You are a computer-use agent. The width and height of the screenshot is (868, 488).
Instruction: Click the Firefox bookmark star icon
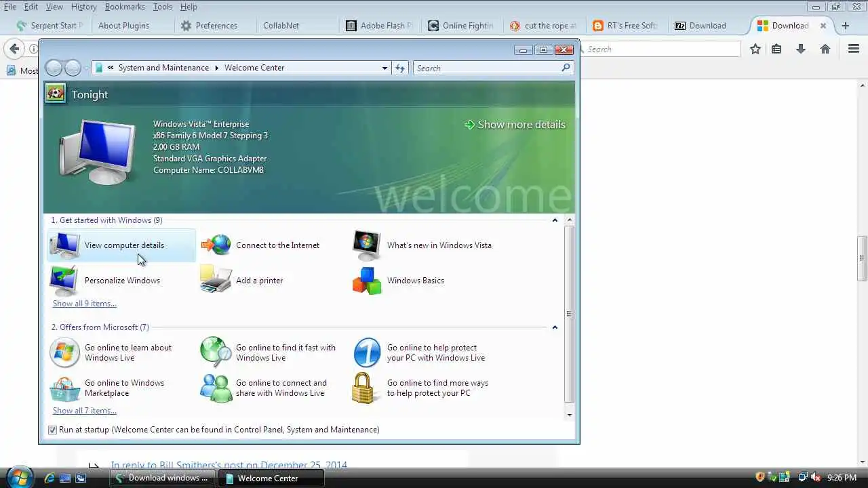(755, 49)
